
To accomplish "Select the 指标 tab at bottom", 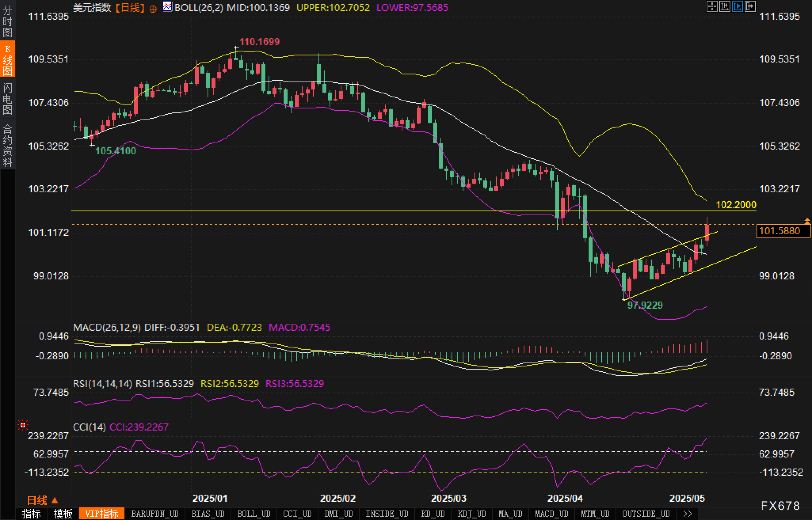I will 31,514.
